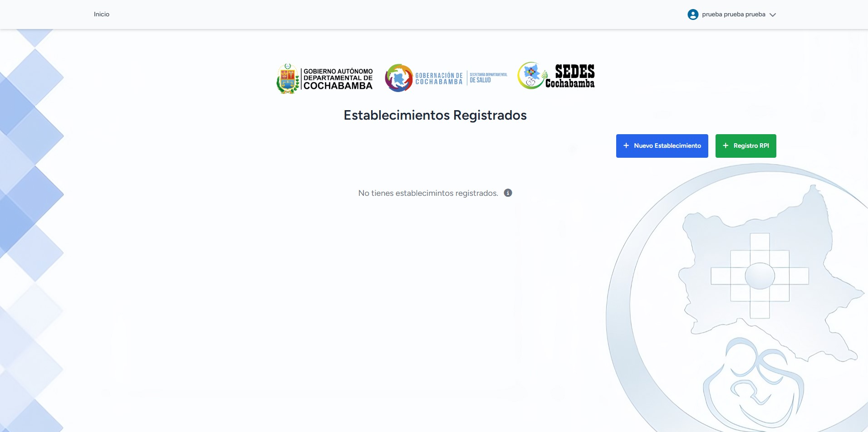Expand the prueba prueba prueba user dropdown arrow
Image resolution: width=868 pixels, height=432 pixels.
(772, 15)
